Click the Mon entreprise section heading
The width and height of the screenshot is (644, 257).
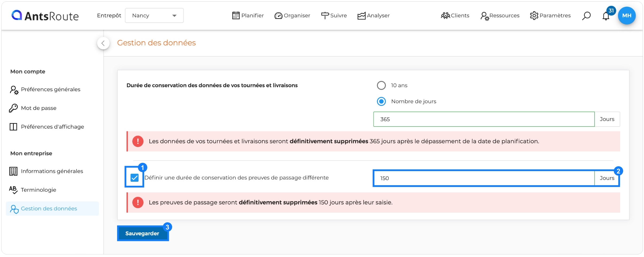click(x=31, y=153)
